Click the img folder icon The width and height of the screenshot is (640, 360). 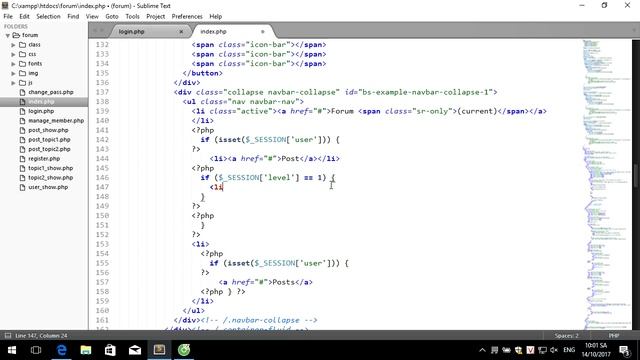point(23,73)
